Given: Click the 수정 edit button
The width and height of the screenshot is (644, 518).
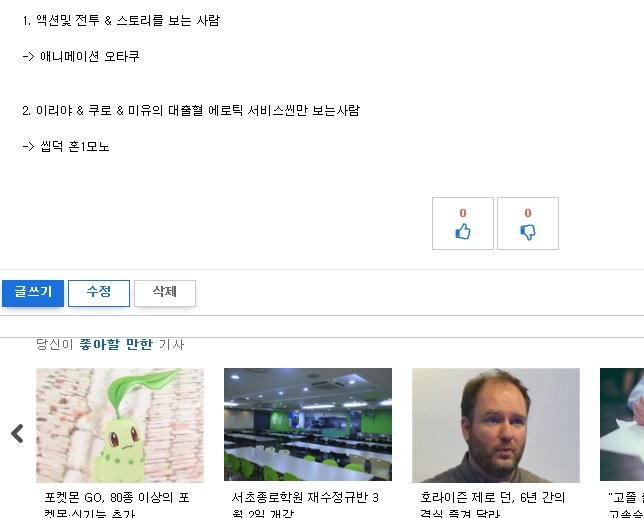Looking at the screenshot, I should click(x=99, y=293).
